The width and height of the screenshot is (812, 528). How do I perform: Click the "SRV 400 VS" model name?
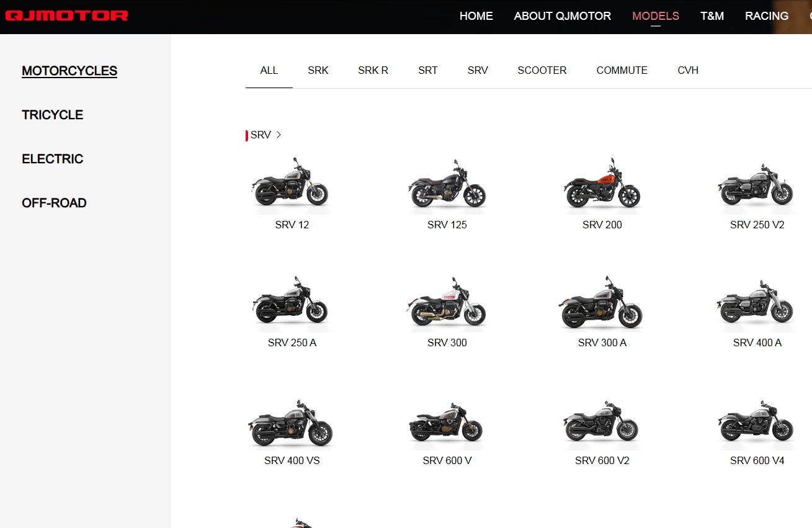coord(292,460)
